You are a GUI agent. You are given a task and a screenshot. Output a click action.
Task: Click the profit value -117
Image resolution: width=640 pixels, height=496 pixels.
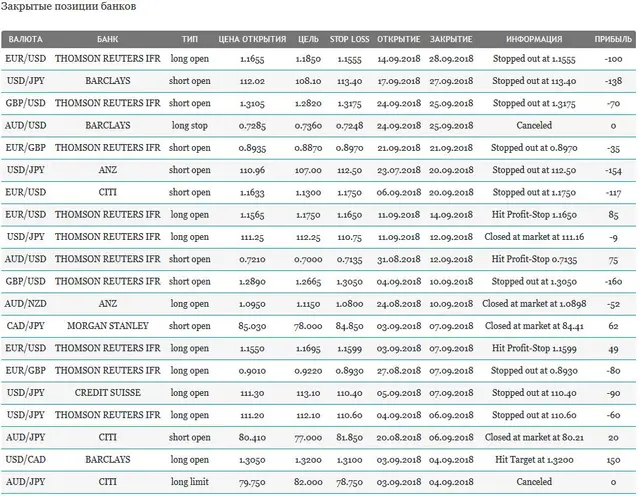(x=613, y=192)
